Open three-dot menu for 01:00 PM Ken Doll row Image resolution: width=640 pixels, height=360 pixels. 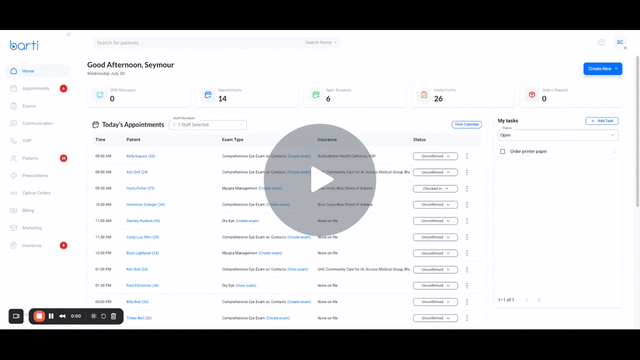pos(467,270)
